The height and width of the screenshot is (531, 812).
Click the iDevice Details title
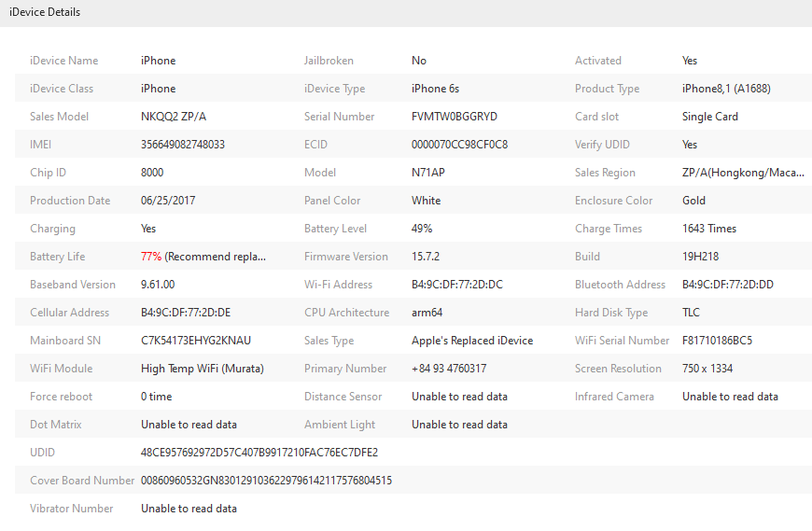45,12
